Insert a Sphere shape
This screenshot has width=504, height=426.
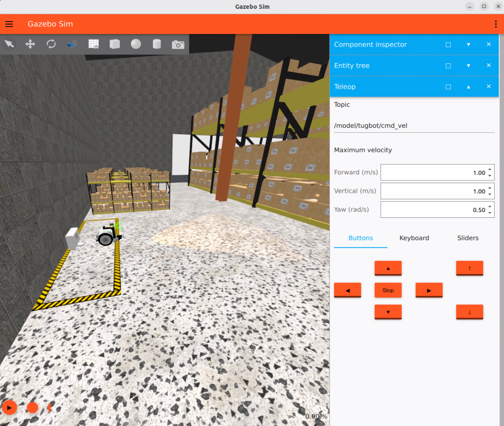136,44
